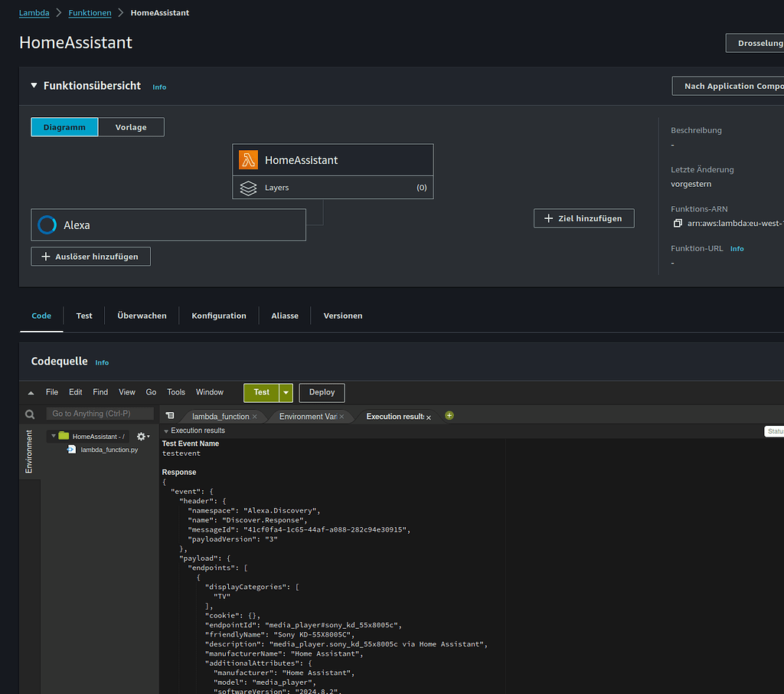Select the Lambda icon in the HomeAssistant node
Viewport: 784px width, 694px height.
pos(248,159)
